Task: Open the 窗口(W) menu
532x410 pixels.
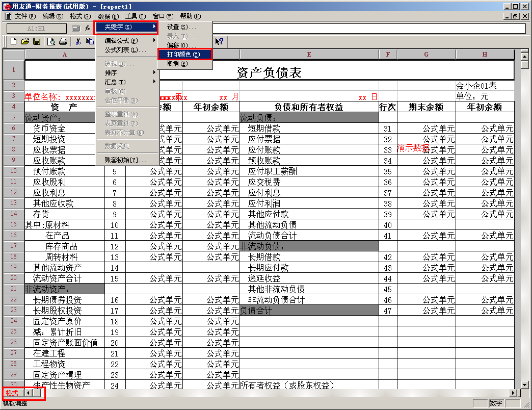Action: (163, 16)
